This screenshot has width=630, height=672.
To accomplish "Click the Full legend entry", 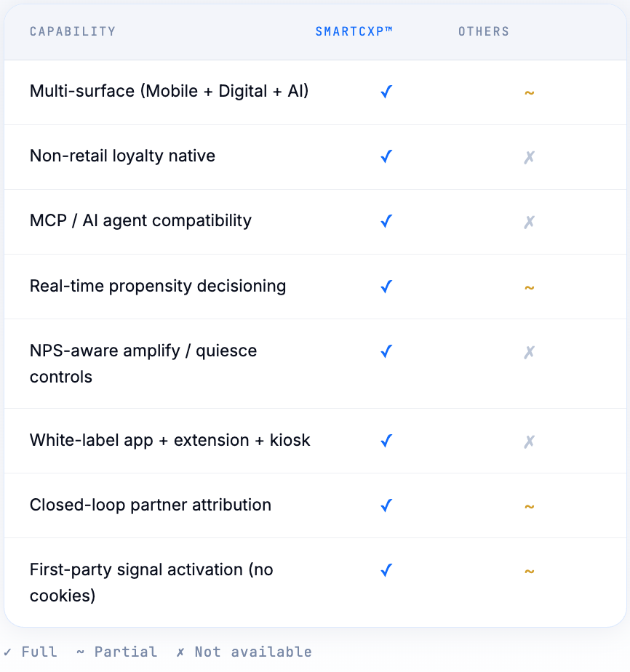I will pos(30,652).
